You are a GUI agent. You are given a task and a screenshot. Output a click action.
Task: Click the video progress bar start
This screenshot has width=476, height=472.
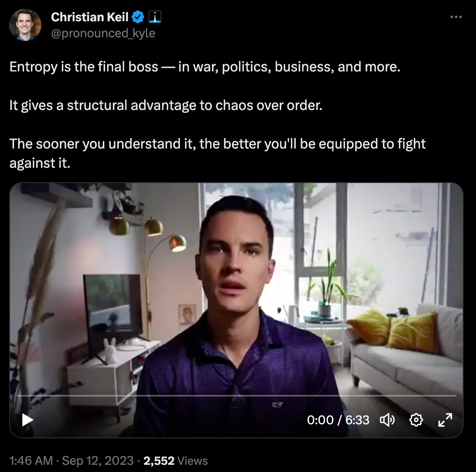[18, 396]
